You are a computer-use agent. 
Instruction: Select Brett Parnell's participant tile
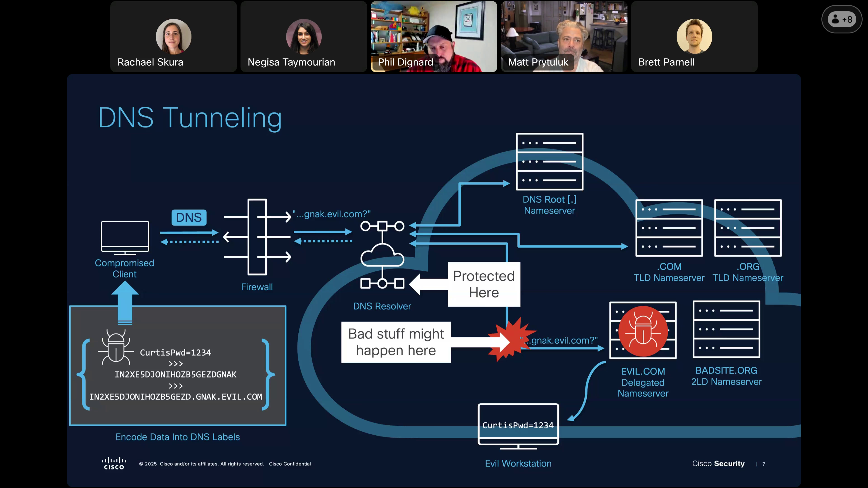694,36
